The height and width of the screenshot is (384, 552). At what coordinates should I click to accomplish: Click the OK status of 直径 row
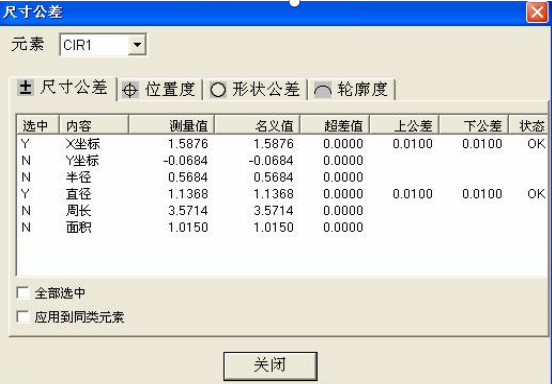pyautogui.click(x=536, y=194)
